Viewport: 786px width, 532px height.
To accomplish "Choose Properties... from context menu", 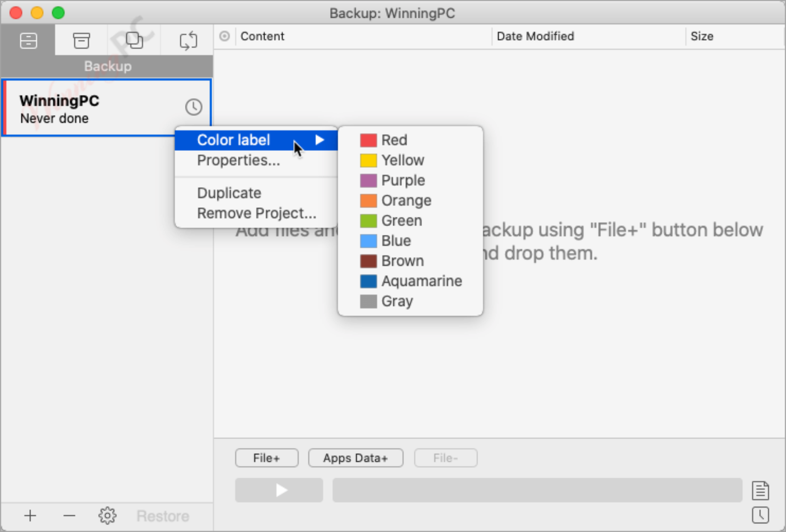I will tap(238, 160).
